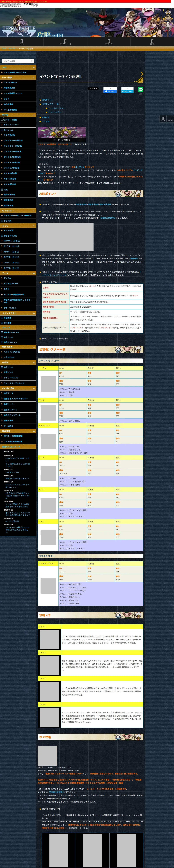Open the レーラズ monster thumbnail

(x=48, y=384)
